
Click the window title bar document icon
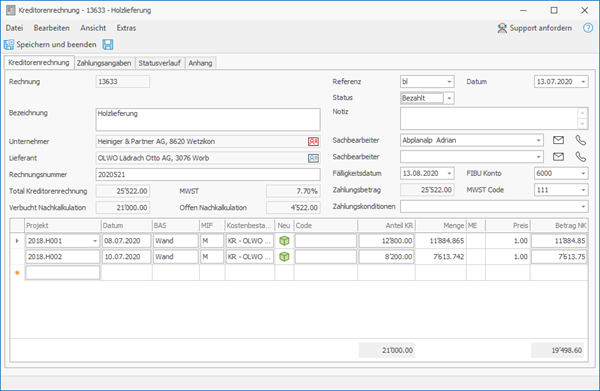11,10
